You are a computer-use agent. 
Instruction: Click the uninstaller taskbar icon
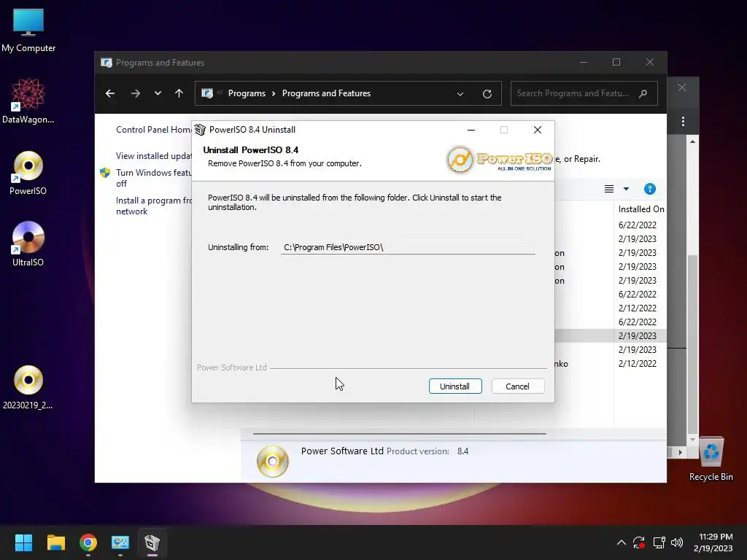(x=152, y=542)
